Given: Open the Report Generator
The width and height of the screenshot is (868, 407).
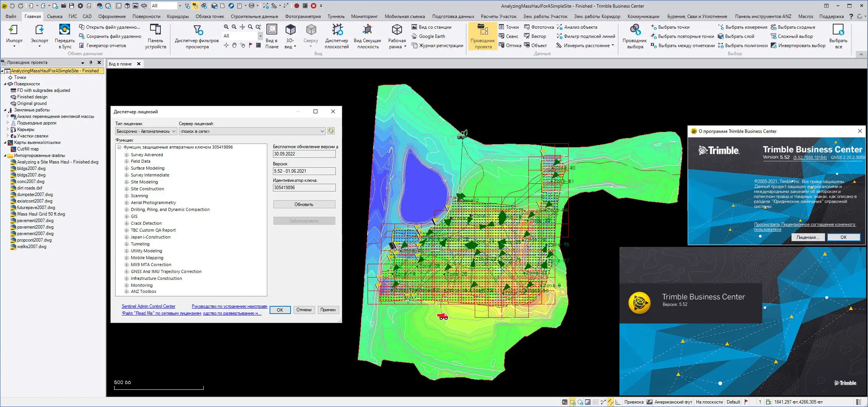Looking at the screenshot, I should pyautogui.click(x=102, y=46).
